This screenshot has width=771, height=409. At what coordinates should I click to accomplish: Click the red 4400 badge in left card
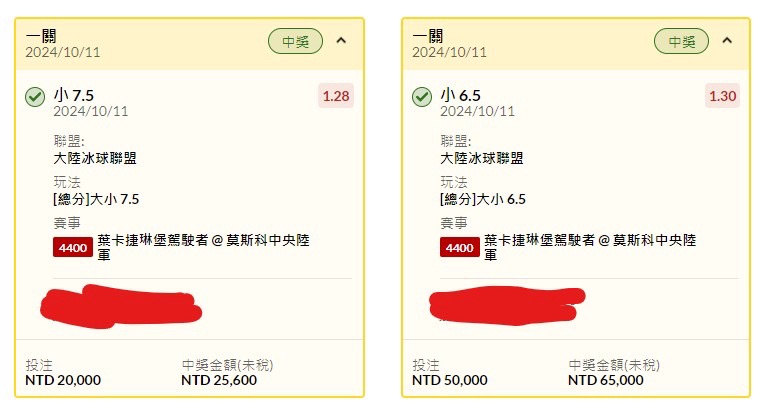pyautogui.click(x=72, y=247)
